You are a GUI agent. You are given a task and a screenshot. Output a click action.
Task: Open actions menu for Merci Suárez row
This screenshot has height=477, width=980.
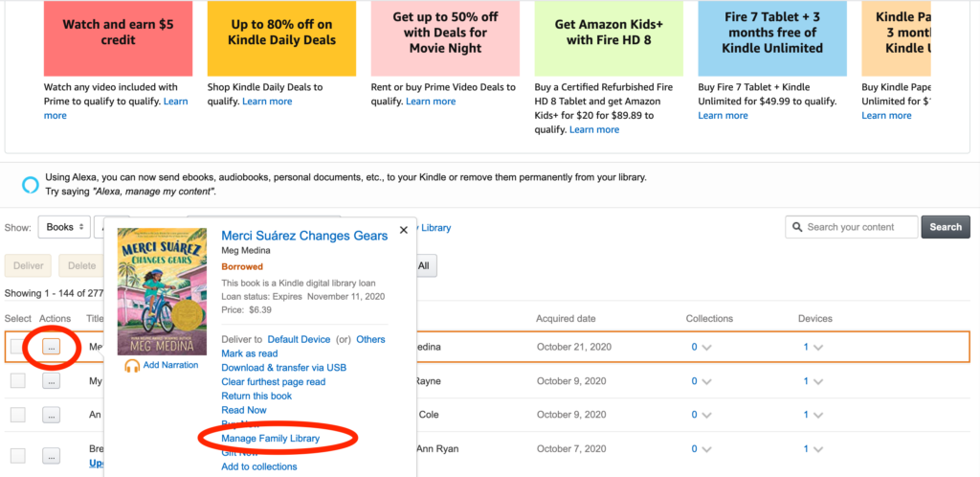tap(52, 347)
